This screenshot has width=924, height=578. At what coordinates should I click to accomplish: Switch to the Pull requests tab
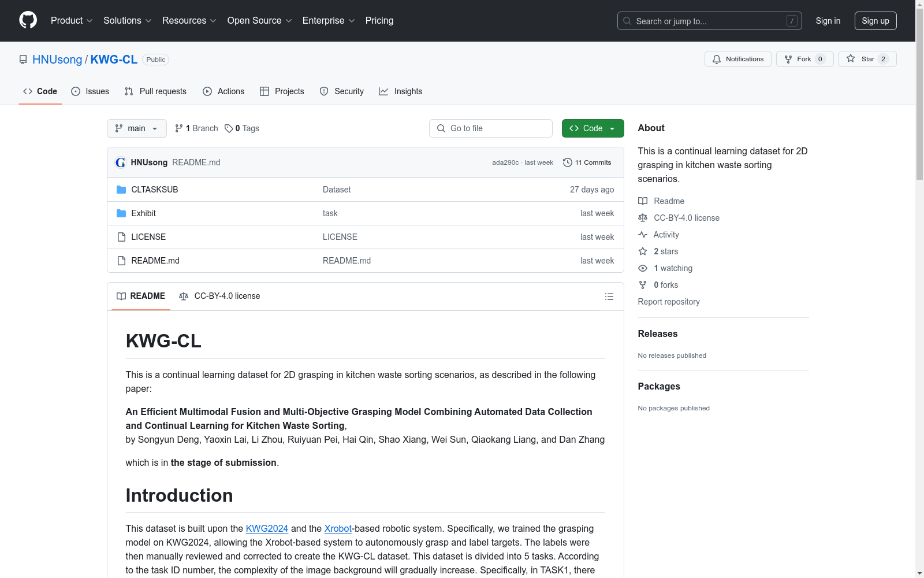point(155,91)
